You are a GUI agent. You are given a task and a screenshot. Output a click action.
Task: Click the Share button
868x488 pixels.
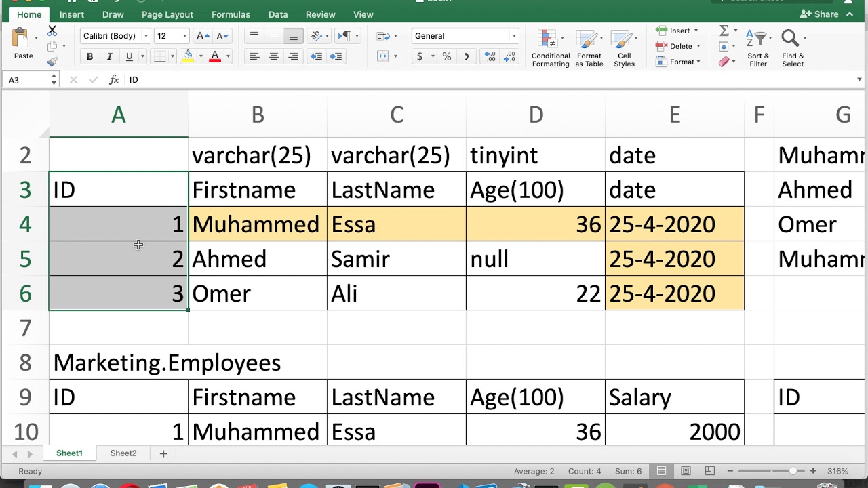click(x=820, y=14)
